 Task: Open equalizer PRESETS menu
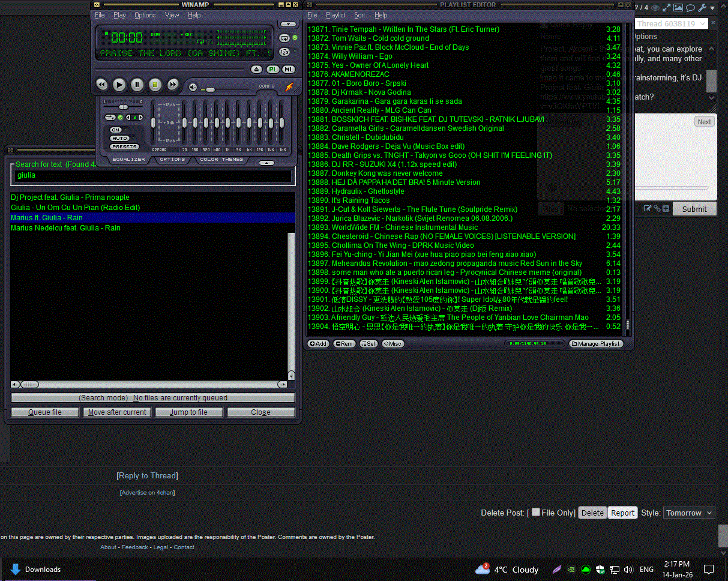(x=124, y=146)
